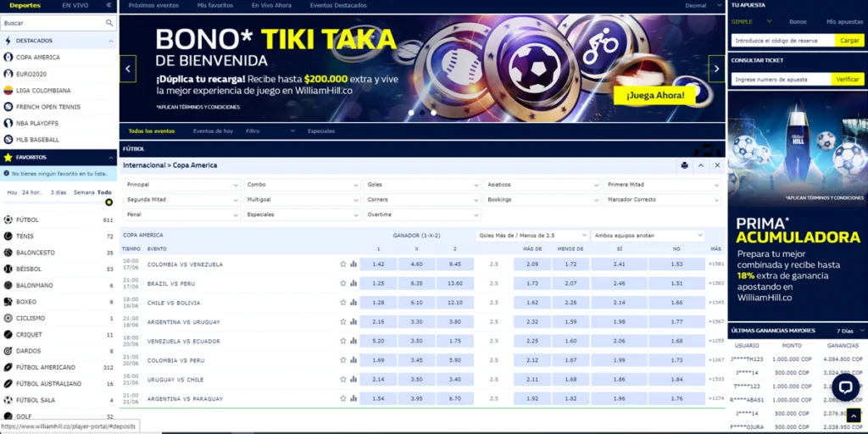This screenshot has height=434, width=868.
Task: Open the Goles market dropdown
Action: (x=422, y=184)
